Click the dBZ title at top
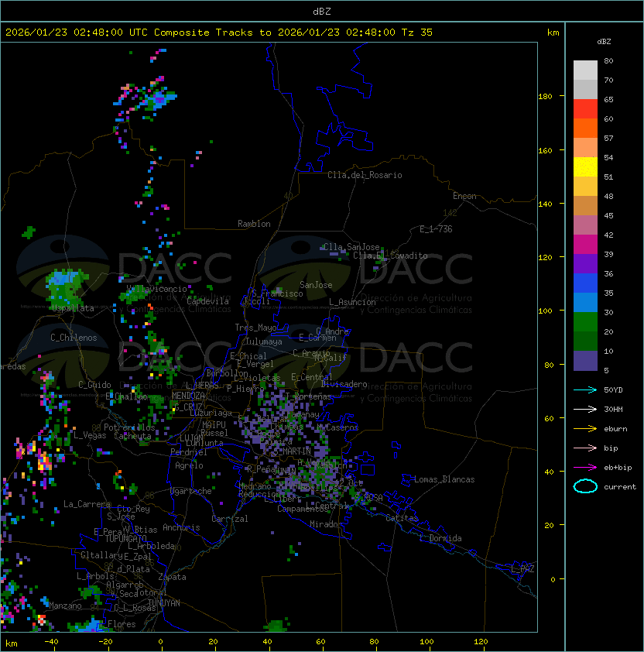Image resolution: width=644 pixels, height=652 pixels. point(322,12)
